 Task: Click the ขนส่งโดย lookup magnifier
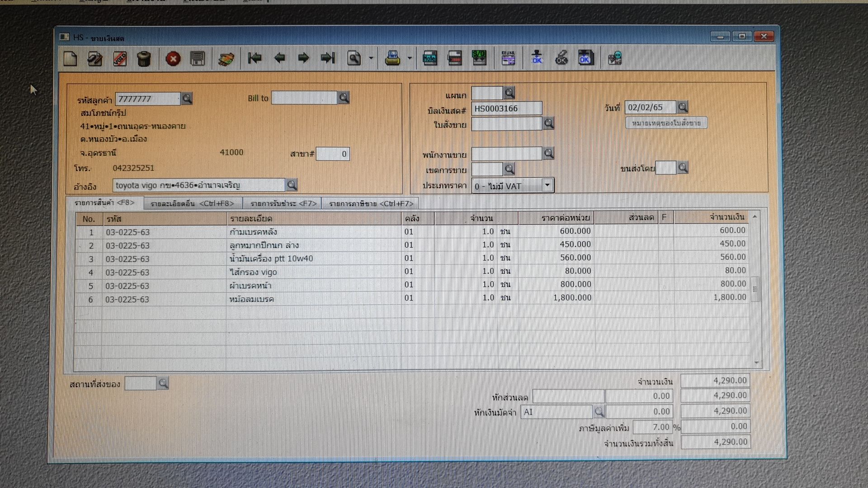point(683,168)
